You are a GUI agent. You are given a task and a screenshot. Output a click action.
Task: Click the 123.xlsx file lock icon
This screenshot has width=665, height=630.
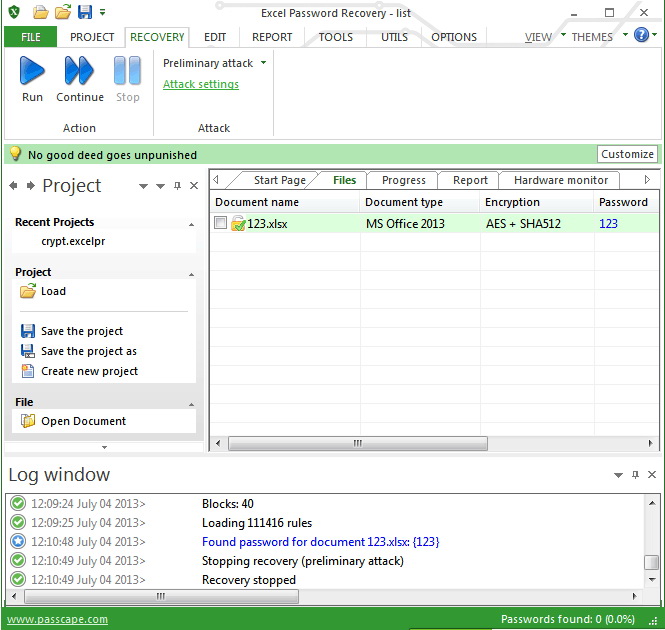(238, 224)
